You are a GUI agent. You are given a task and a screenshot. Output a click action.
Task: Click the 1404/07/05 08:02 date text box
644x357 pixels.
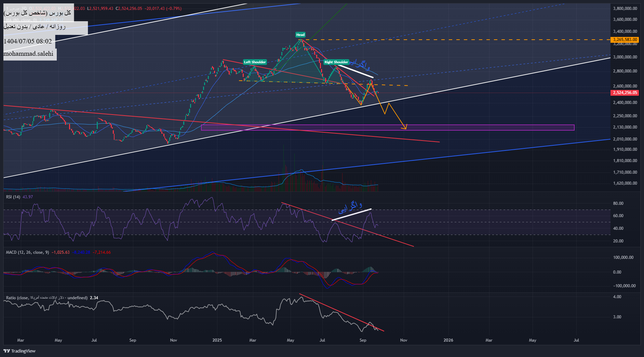coord(28,41)
